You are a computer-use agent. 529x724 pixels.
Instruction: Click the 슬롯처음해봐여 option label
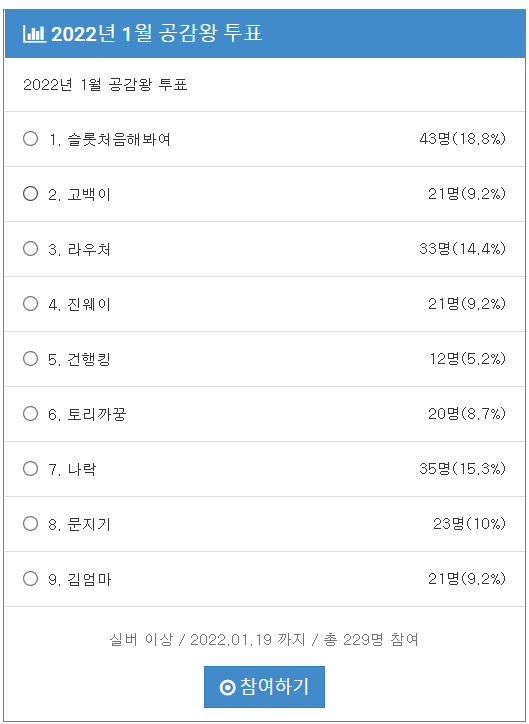[x=119, y=139]
